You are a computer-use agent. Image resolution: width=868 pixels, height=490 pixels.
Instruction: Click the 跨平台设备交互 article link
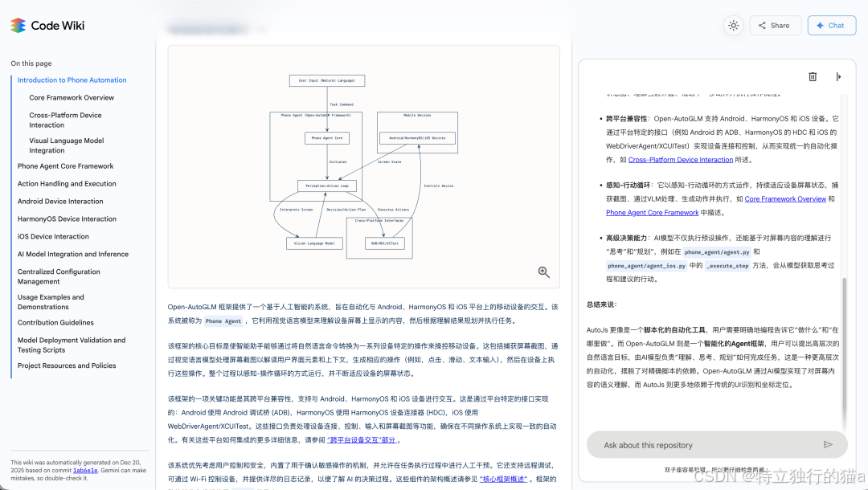(x=362, y=440)
